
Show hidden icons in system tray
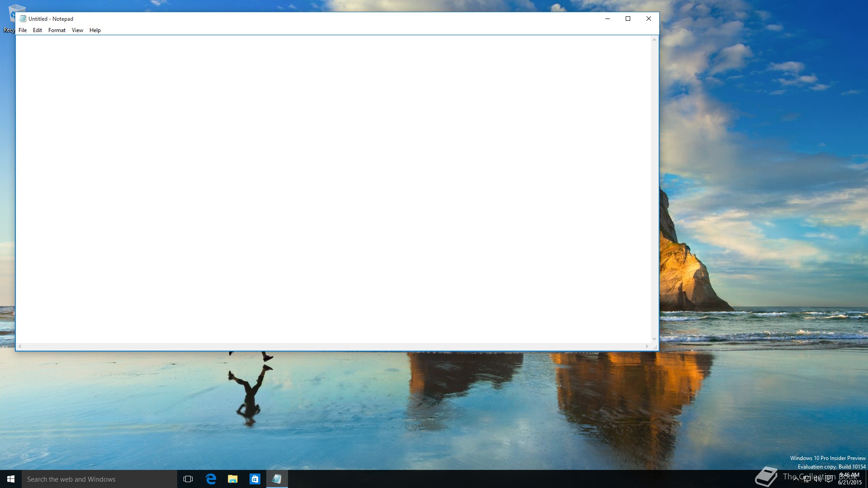(x=796, y=479)
